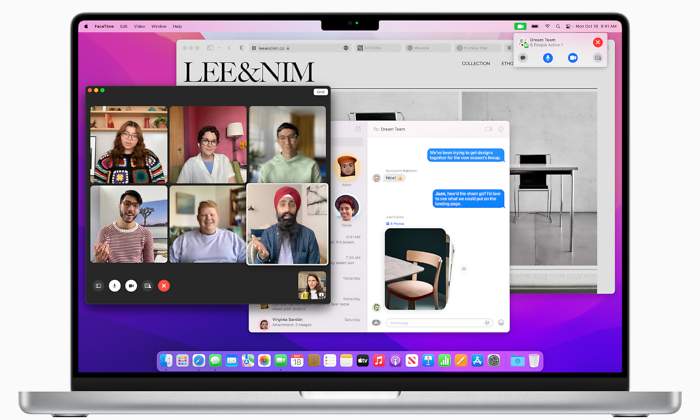Open Messages from Dream Team call popup
The width and height of the screenshot is (700, 420).
tap(523, 58)
